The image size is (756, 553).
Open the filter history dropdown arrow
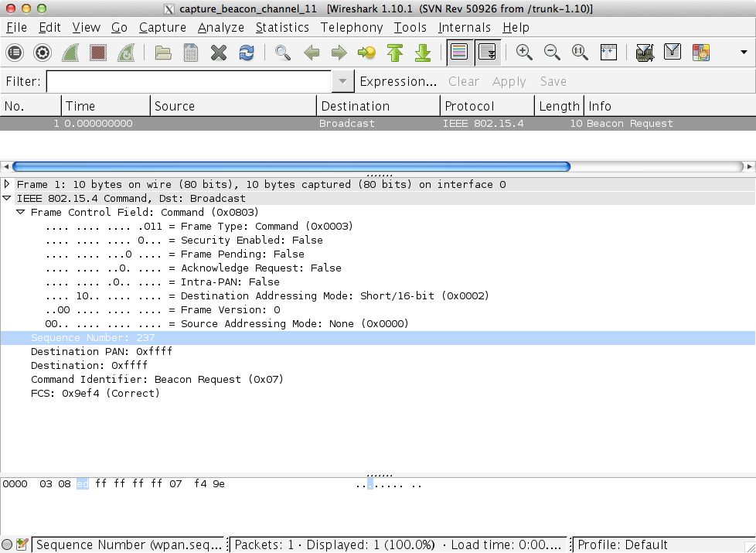[x=342, y=81]
